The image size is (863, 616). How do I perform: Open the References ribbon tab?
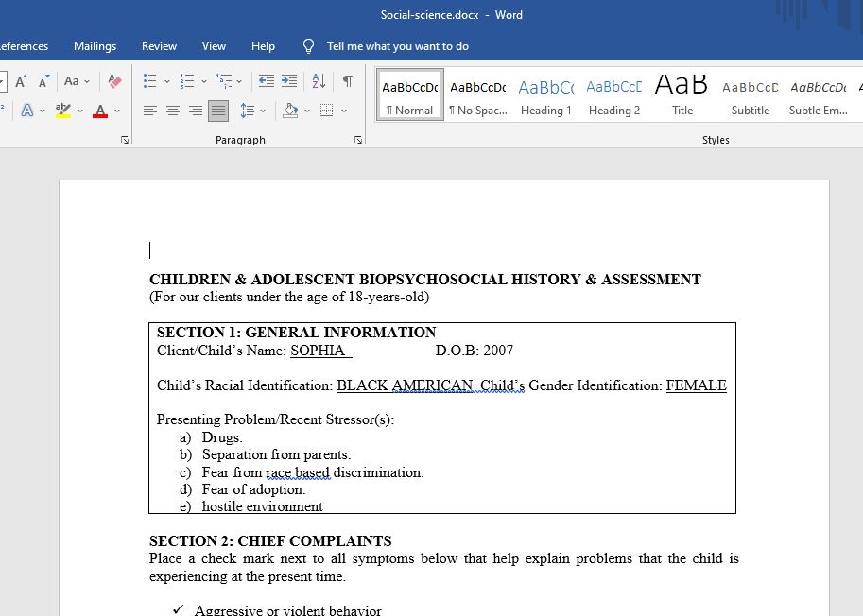point(24,46)
